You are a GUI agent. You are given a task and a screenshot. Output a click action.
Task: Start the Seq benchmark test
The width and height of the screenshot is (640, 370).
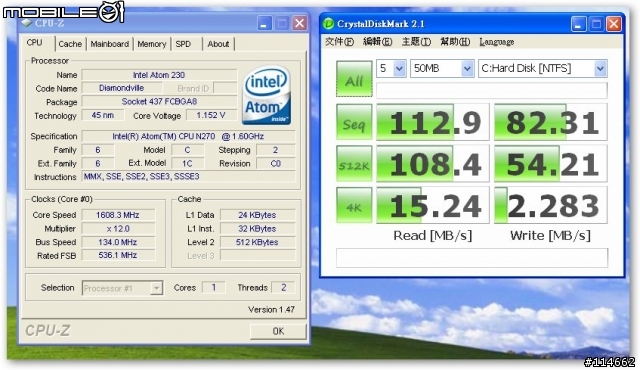point(354,122)
